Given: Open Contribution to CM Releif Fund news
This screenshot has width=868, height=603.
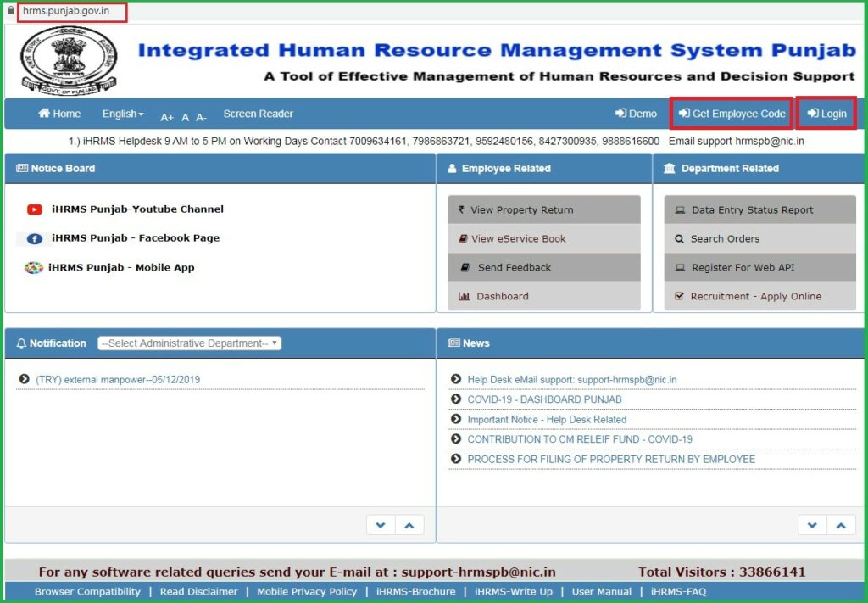Looking at the screenshot, I should 580,439.
